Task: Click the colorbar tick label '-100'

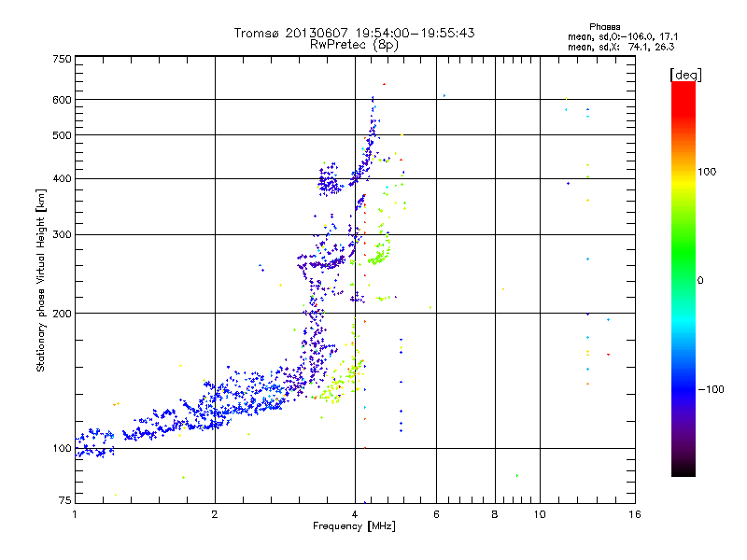Action: click(711, 389)
